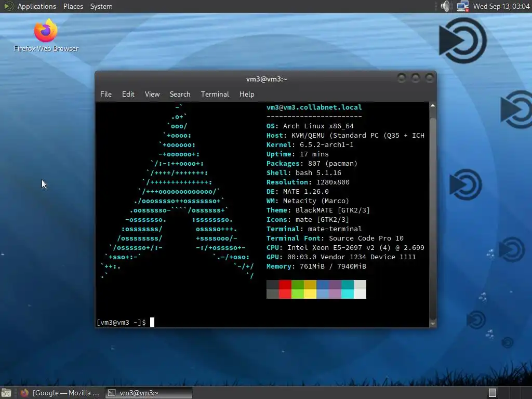Screen dimensions: 532x399
Task: Click the show desktop icon in bottom panel
Action: click(x=6, y=393)
